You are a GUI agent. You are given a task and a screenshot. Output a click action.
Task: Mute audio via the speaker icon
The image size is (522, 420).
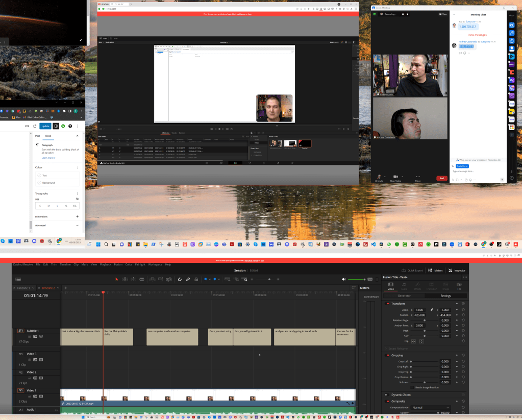point(344,279)
